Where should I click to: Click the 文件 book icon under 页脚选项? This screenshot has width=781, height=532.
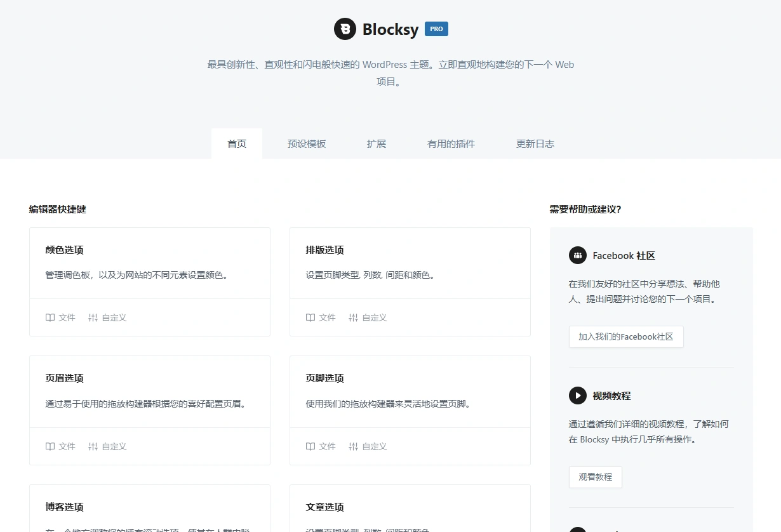point(310,446)
